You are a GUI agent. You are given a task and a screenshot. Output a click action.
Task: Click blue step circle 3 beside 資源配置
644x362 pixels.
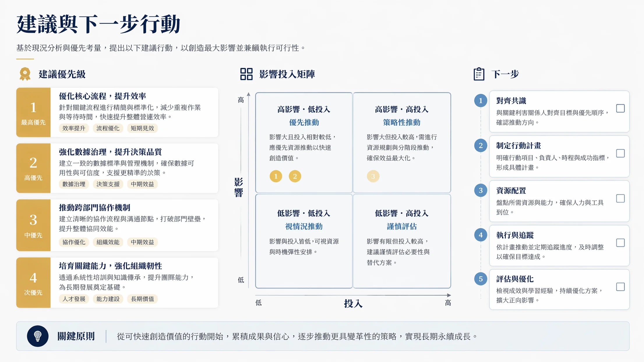(481, 190)
